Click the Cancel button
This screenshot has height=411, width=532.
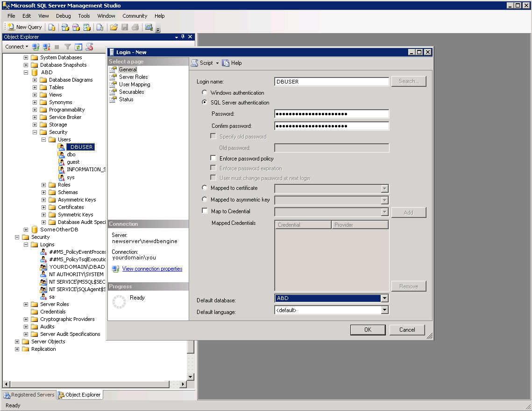click(x=407, y=330)
